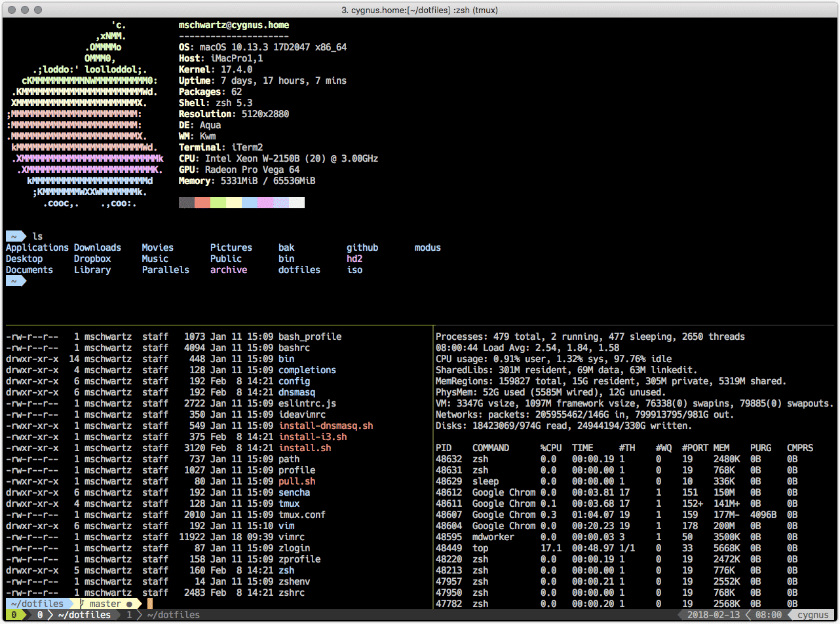Click the #PORT column header in top

[x=695, y=448]
